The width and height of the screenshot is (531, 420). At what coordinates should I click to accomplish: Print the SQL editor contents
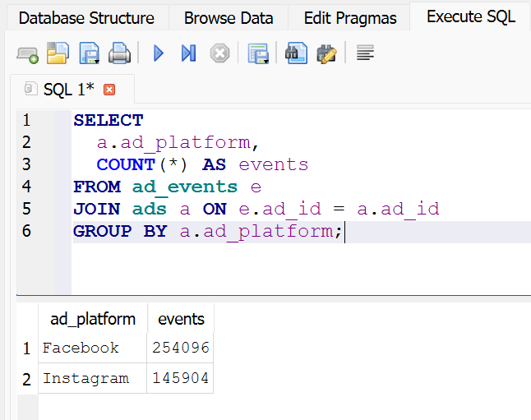point(119,54)
